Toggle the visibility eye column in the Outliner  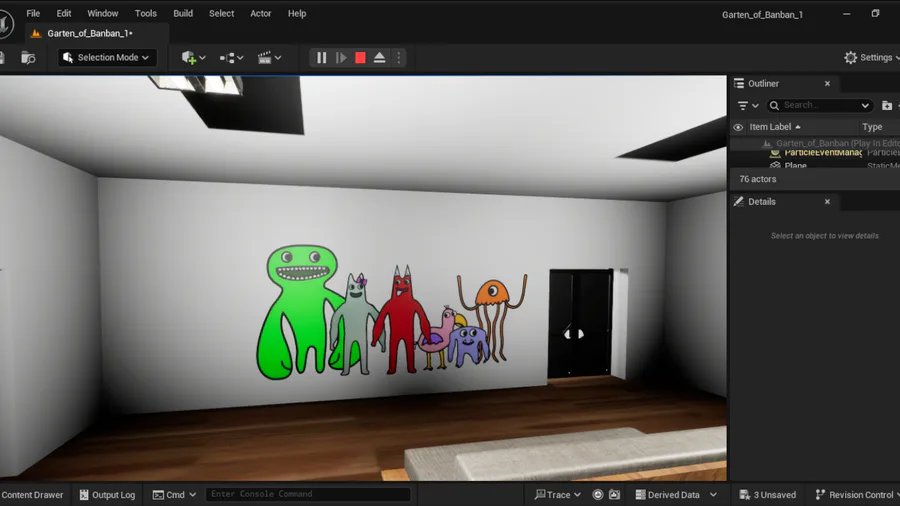tap(738, 127)
